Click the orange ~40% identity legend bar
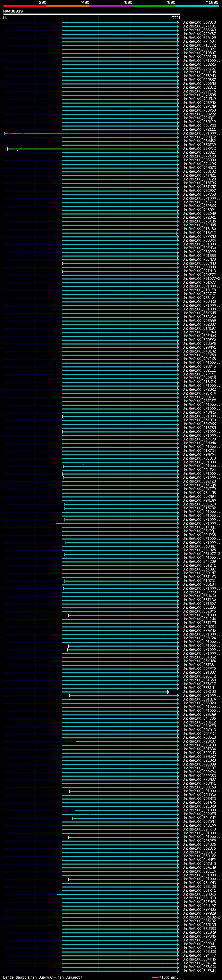This screenshot has height=980, width=222. [x=68, y=6]
